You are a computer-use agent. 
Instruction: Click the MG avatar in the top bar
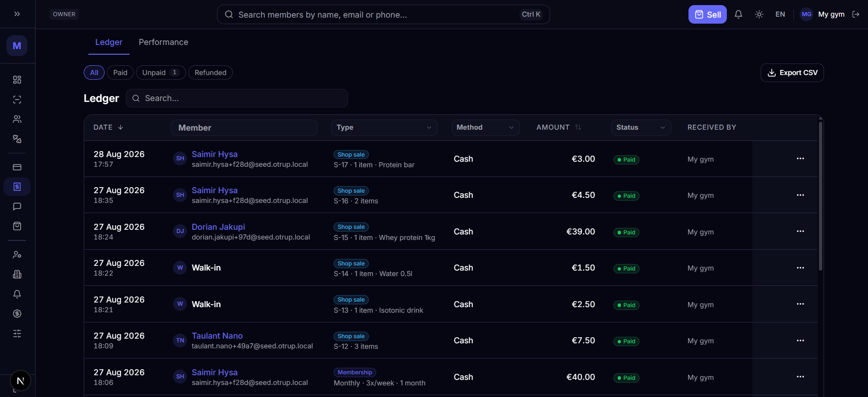pyautogui.click(x=806, y=14)
